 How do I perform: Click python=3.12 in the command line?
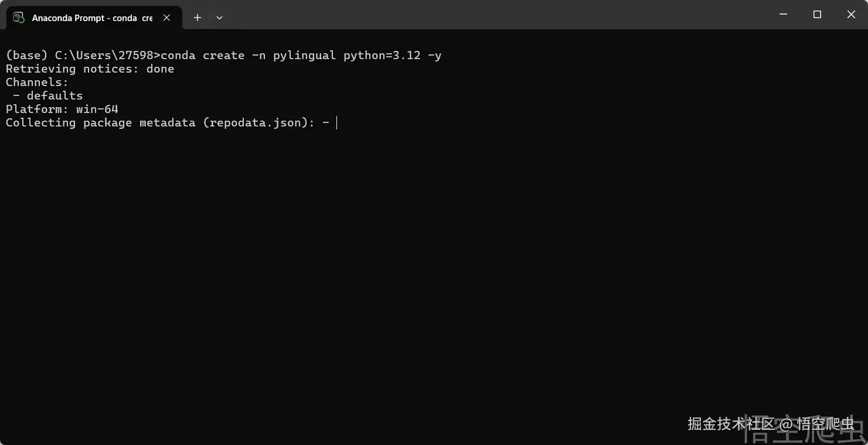pyautogui.click(x=382, y=56)
